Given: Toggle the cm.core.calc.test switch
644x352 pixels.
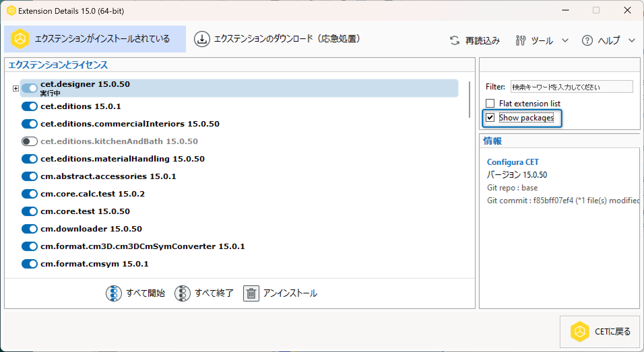Looking at the screenshot, I should [29, 194].
